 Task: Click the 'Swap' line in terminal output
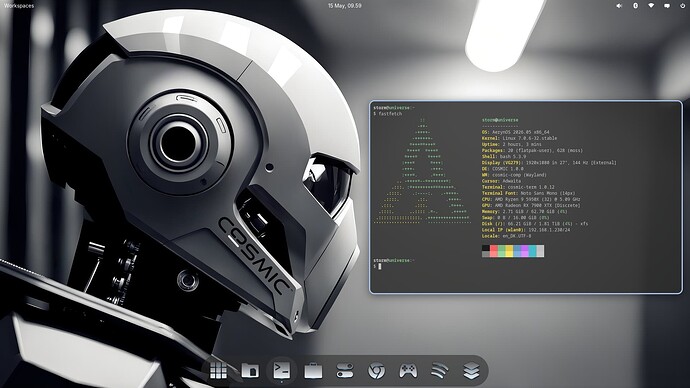[x=515, y=218]
